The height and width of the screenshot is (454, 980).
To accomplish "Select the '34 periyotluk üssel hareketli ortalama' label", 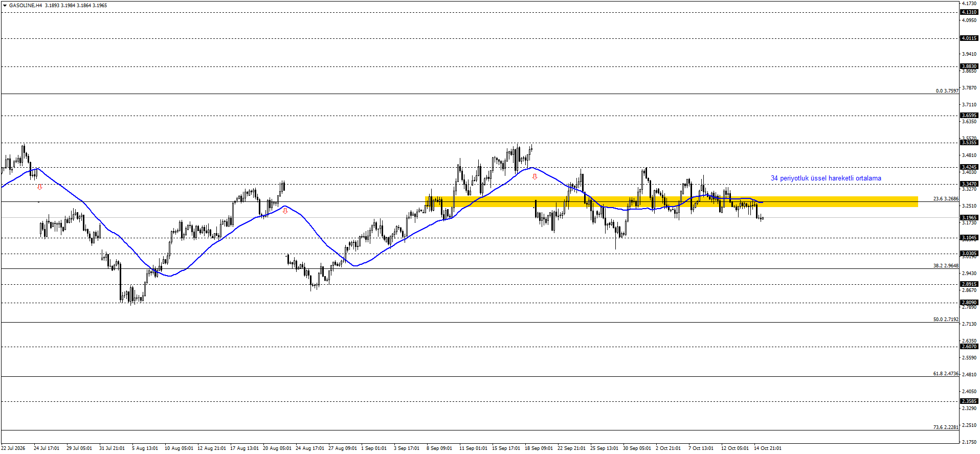I will pyautogui.click(x=826, y=178).
